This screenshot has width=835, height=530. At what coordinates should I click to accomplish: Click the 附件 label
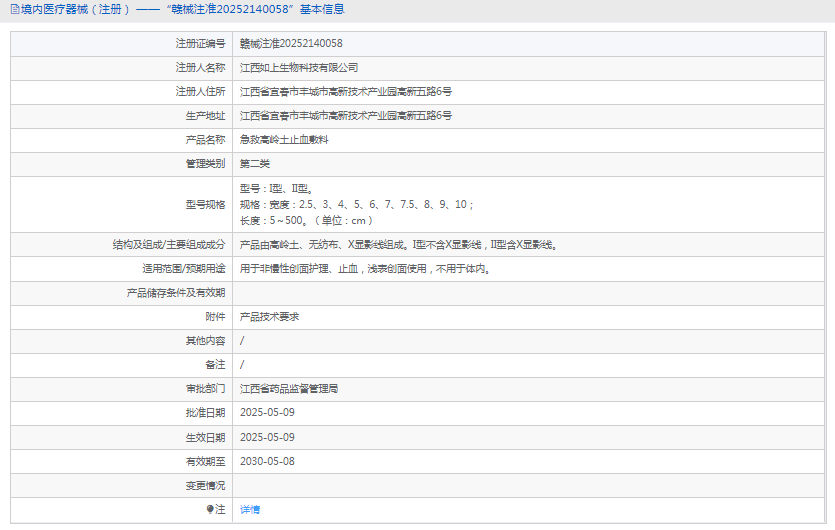point(216,317)
